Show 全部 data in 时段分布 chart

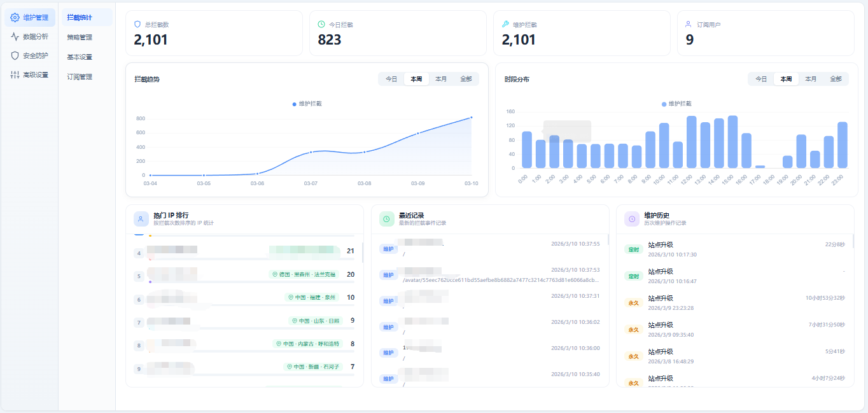(836, 79)
